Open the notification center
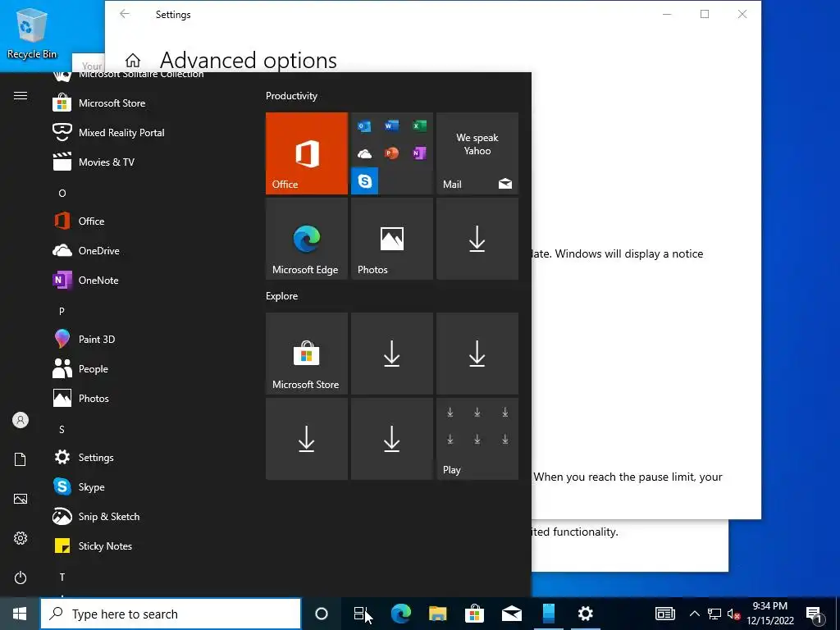This screenshot has height=630, width=840. [815, 614]
